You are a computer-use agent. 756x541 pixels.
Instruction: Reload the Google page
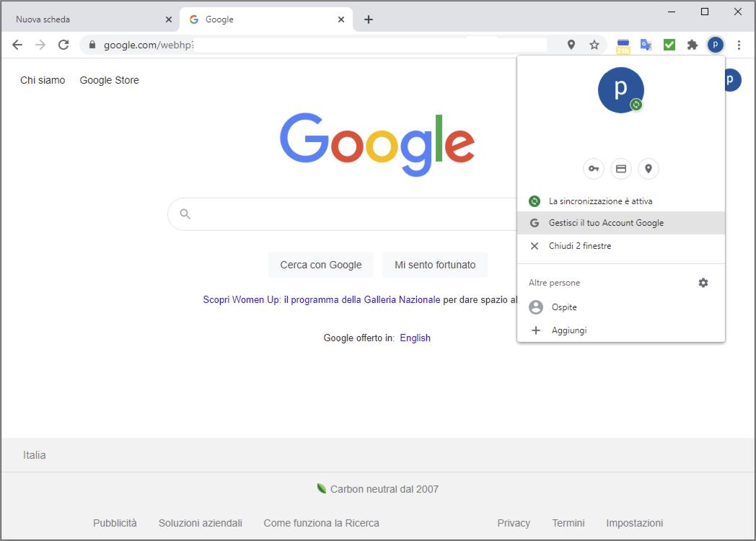pyautogui.click(x=63, y=45)
